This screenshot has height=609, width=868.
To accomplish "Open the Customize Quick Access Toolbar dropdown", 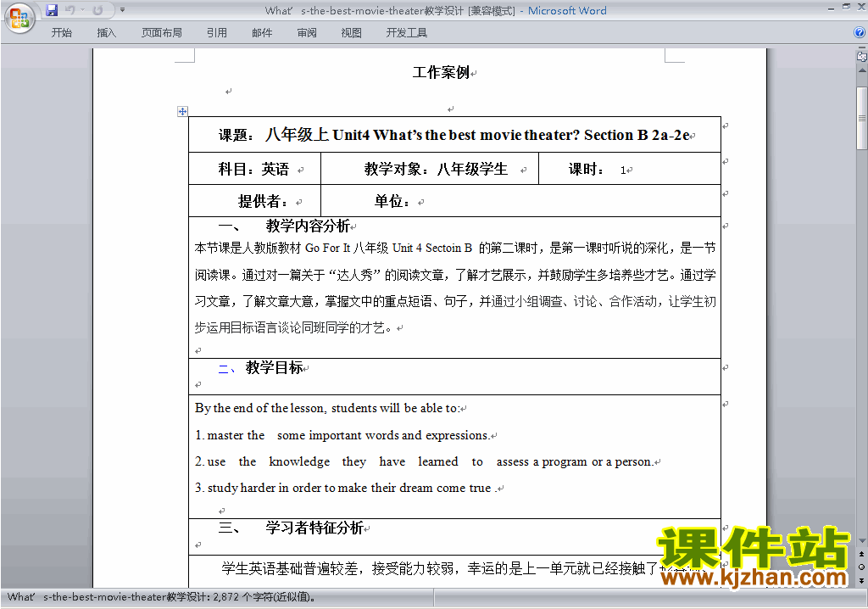I will click(x=122, y=10).
